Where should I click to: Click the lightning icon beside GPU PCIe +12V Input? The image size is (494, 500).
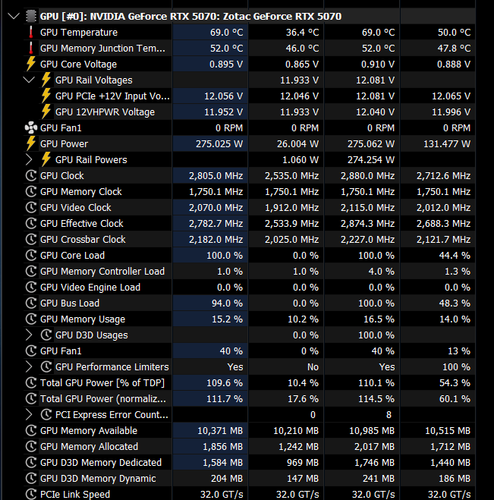click(46, 96)
